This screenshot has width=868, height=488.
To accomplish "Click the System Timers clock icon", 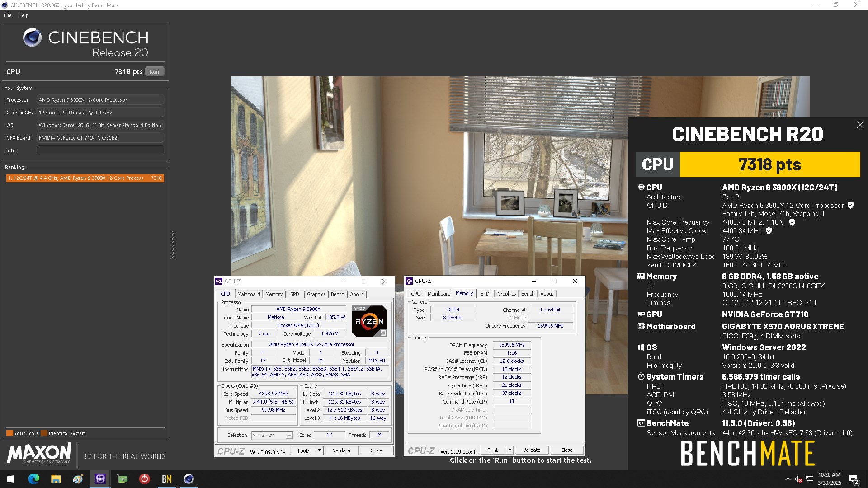I will tap(641, 376).
